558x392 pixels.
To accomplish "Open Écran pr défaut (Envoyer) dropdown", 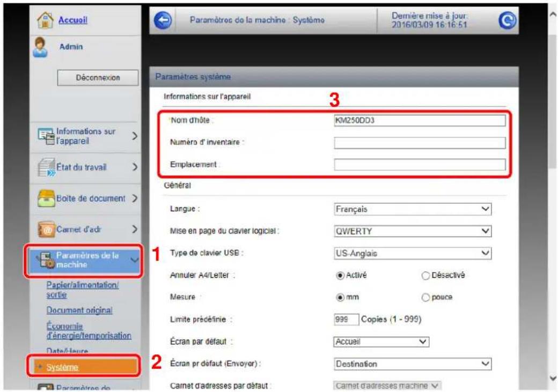I will [x=413, y=364].
